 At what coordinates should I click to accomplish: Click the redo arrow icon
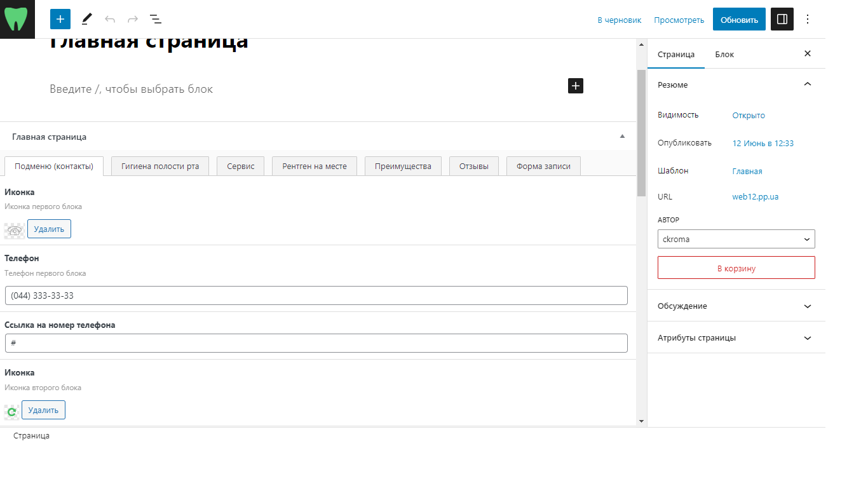pos(133,19)
